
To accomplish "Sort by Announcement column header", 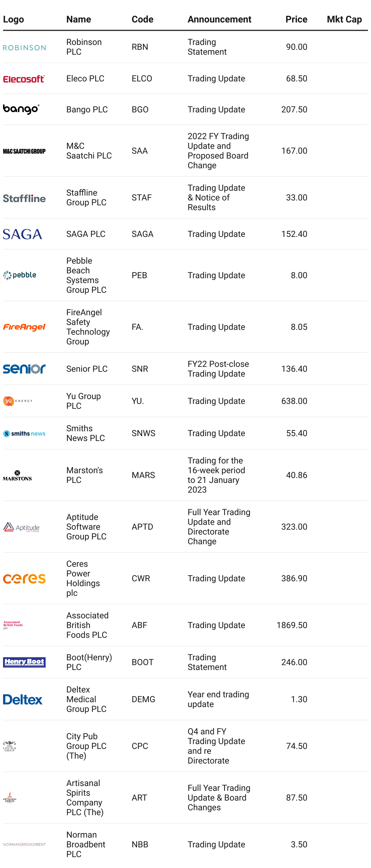I will pos(220,19).
